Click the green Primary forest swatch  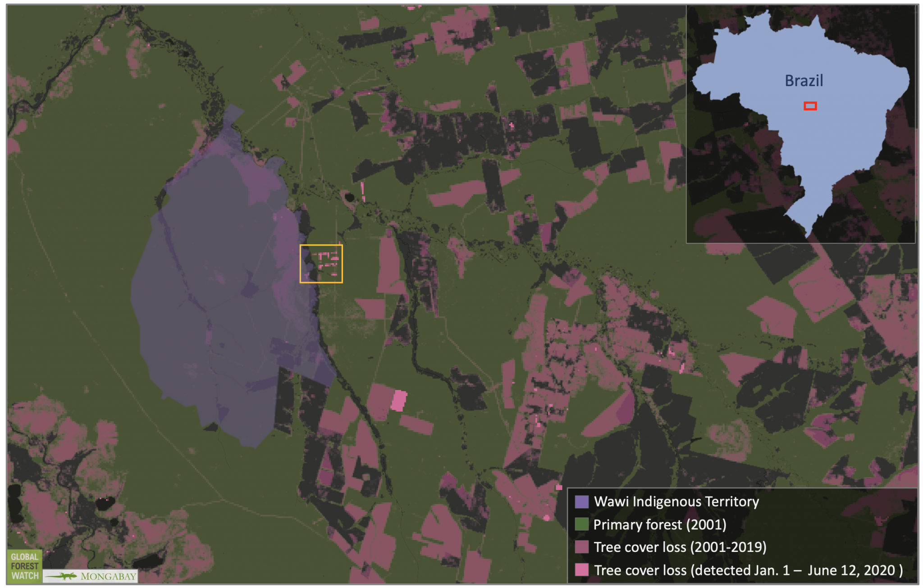[x=581, y=524]
